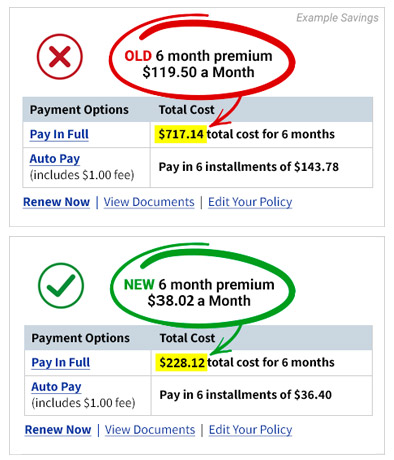Open View Documents under the new premium

point(150,430)
